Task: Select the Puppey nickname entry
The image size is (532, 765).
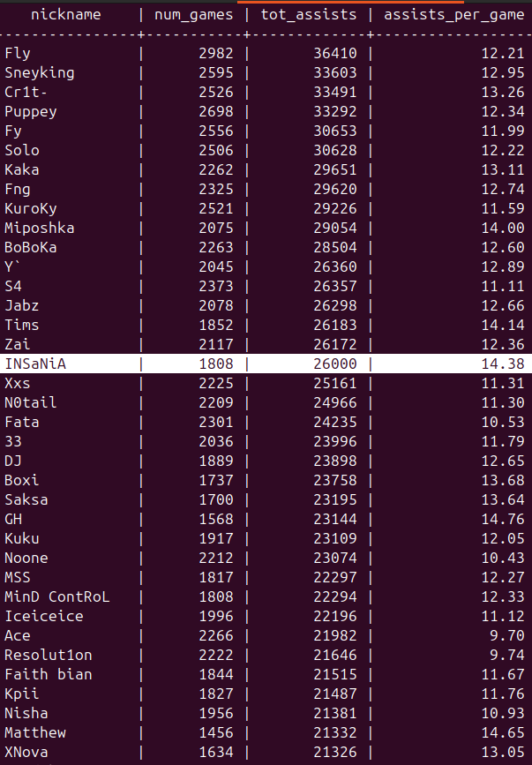Action: [31, 111]
